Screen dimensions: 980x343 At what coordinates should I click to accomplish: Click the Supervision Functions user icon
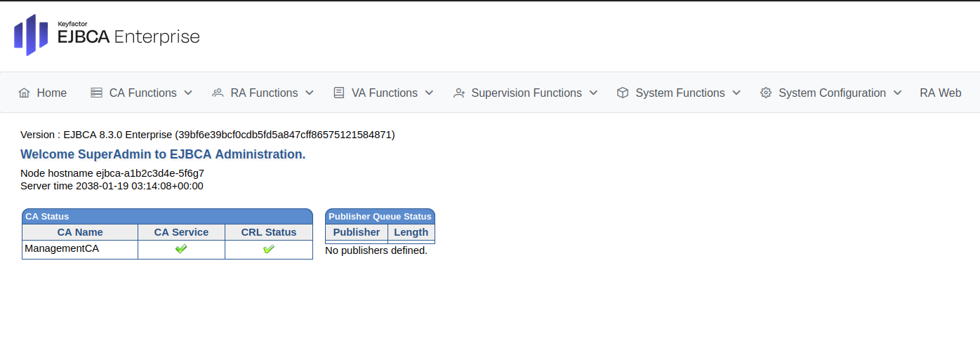[459, 93]
